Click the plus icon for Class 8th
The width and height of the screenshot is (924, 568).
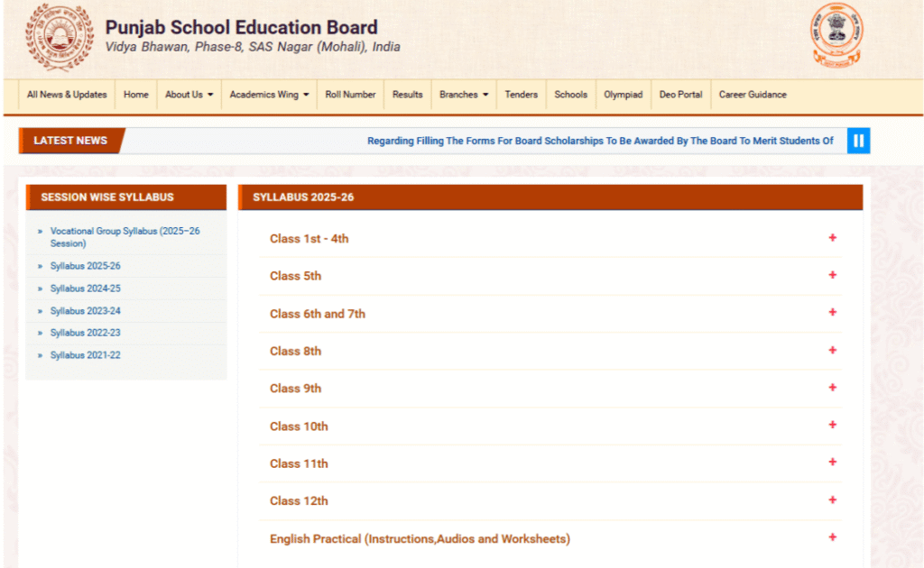832,350
